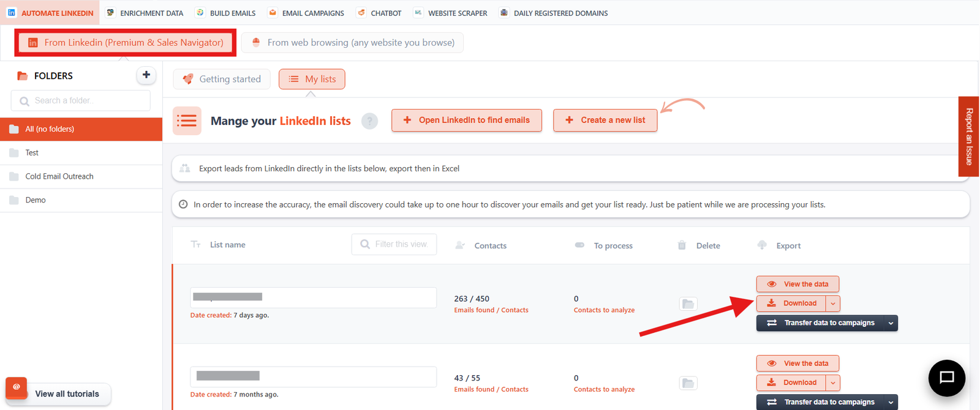Image resolution: width=980 pixels, height=410 pixels.
Task: Click the orange @ tutorials icon
Action: (x=17, y=387)
